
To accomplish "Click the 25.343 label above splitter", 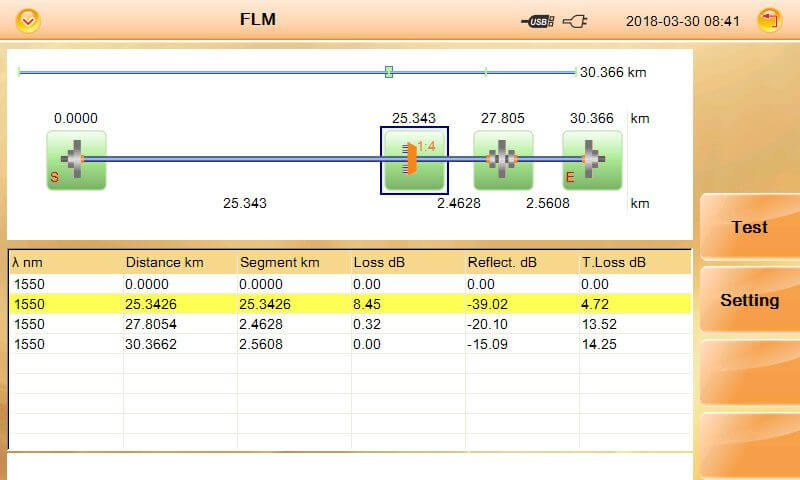I will (414, 118).
